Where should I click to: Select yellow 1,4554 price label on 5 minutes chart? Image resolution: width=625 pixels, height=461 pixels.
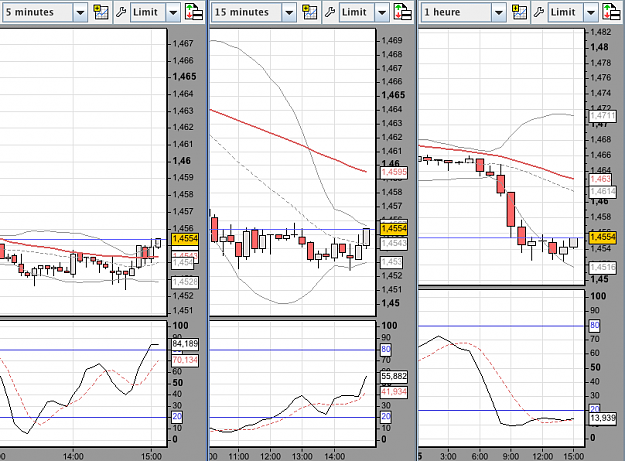tap(185, 239)
